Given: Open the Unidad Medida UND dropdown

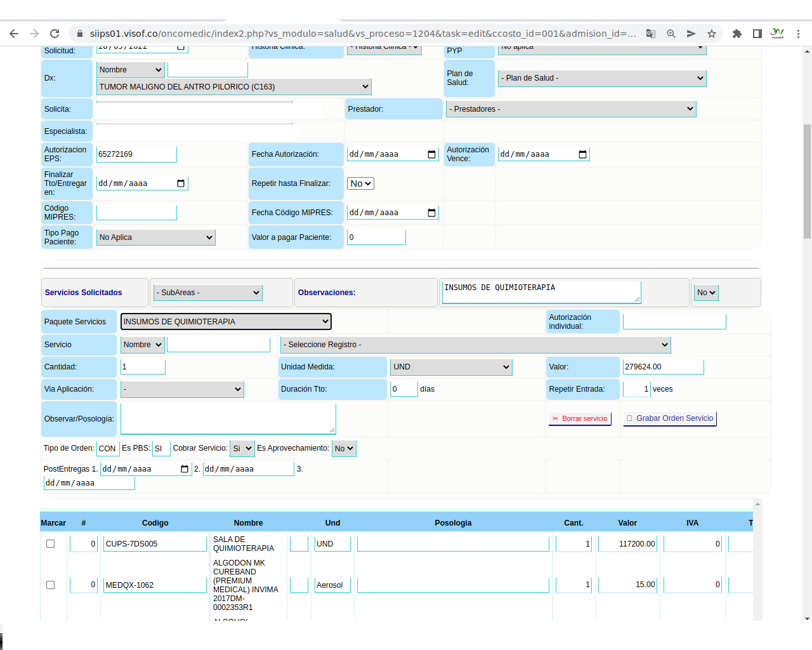Looking at the screenshot, I should pyautogui.click(x=451, y=367).
